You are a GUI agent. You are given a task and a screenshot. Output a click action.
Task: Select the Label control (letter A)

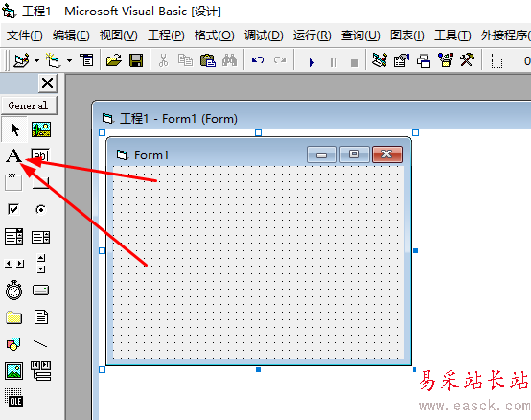(x=13, y=155)
